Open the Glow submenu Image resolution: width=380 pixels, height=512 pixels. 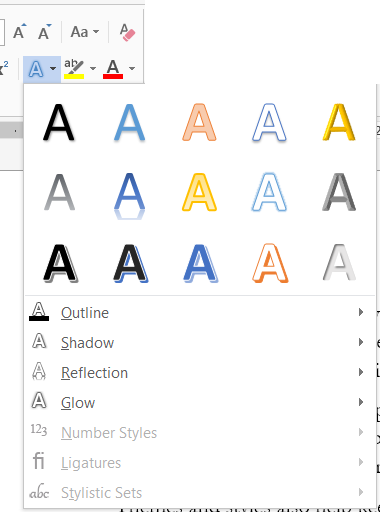200,403
